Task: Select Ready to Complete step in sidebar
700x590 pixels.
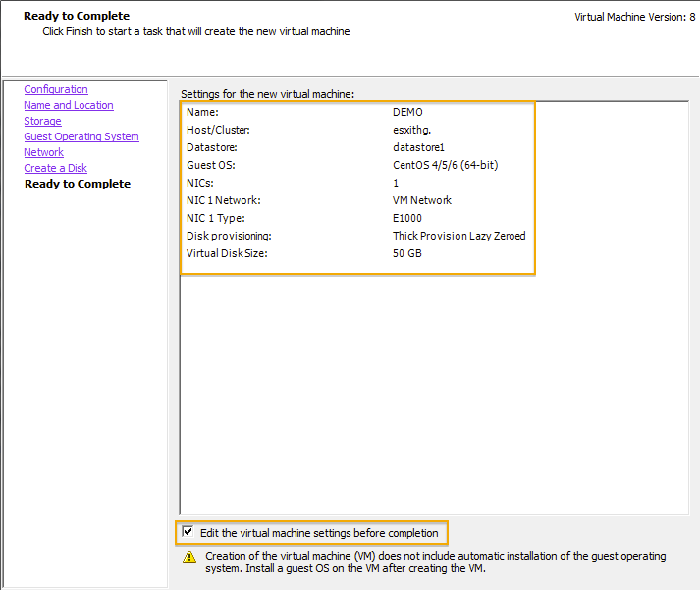Action: point(78,184)
